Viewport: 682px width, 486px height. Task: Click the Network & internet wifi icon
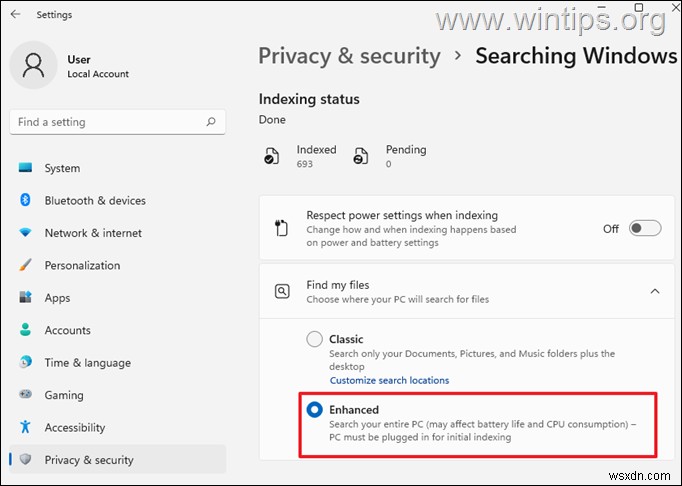click(25, 233)
